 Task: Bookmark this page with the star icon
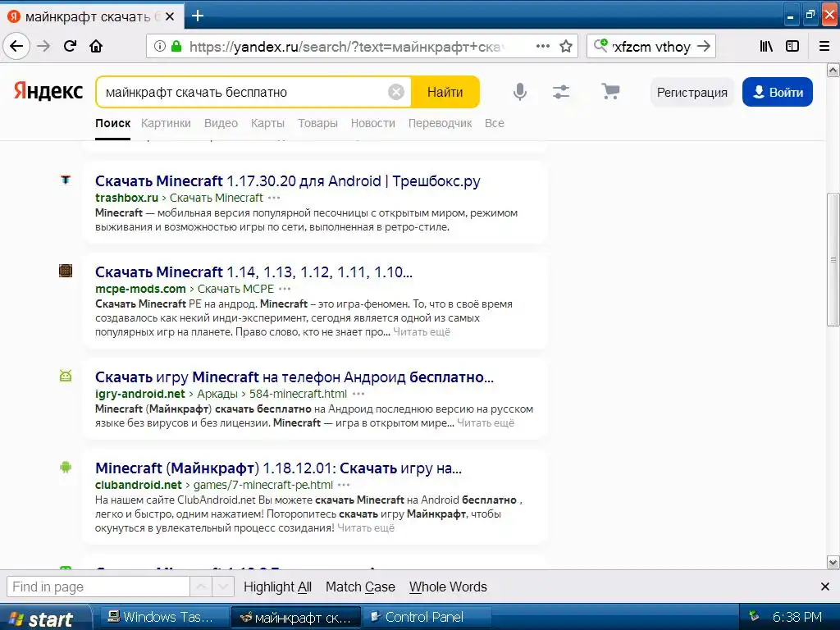(x=566, y=46)
